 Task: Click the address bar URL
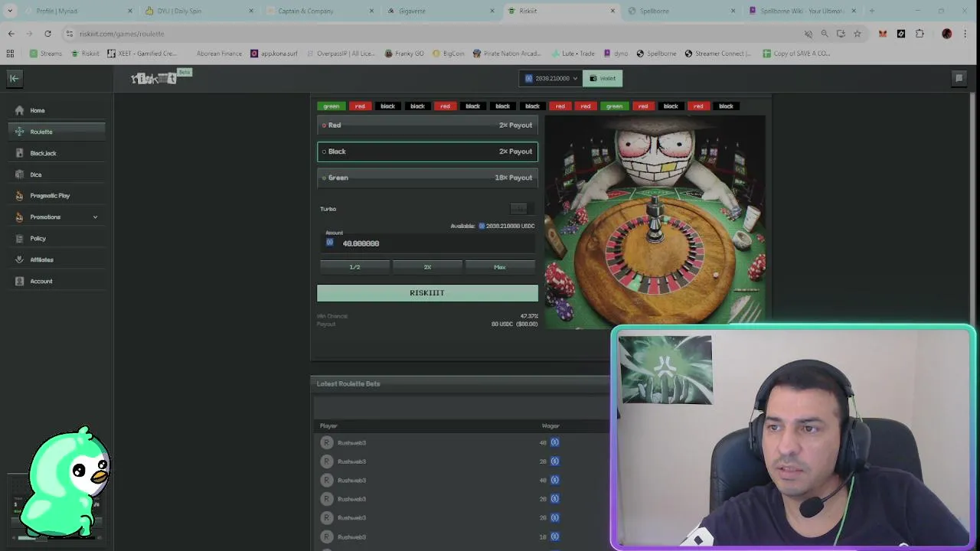[x=122, y=34]
